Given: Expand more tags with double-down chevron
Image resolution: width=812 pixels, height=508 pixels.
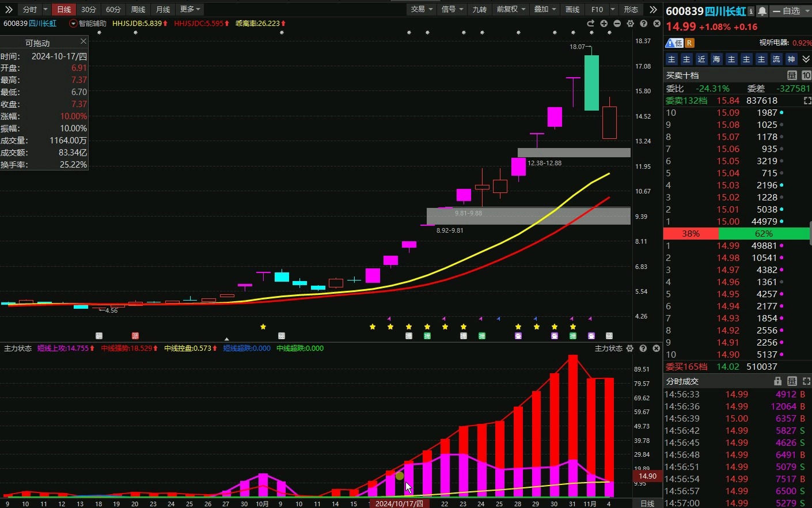Looking at the screenshot, I should [806, 59].
